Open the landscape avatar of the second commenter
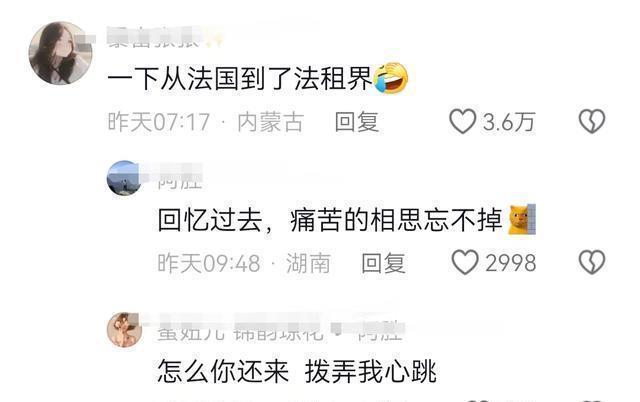Screen dimensions: 640x402 pos(124,178)
